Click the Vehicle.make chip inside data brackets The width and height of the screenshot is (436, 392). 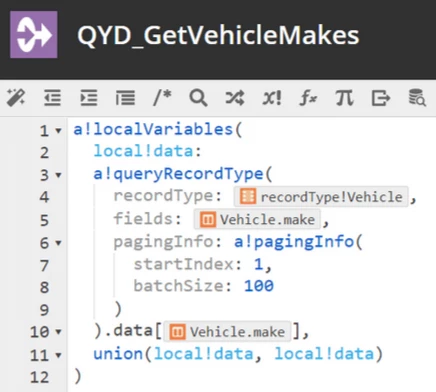pos(227,332)
